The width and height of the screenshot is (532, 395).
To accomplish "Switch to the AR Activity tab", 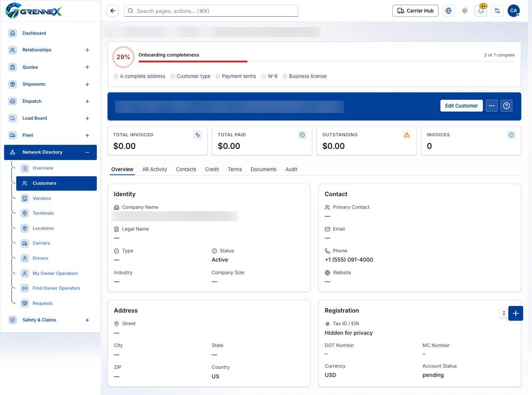I will pyautogui.click(x=155, y=169).
